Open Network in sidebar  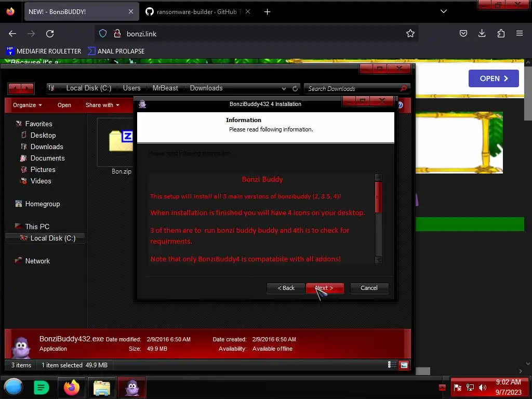pos(37,261)
